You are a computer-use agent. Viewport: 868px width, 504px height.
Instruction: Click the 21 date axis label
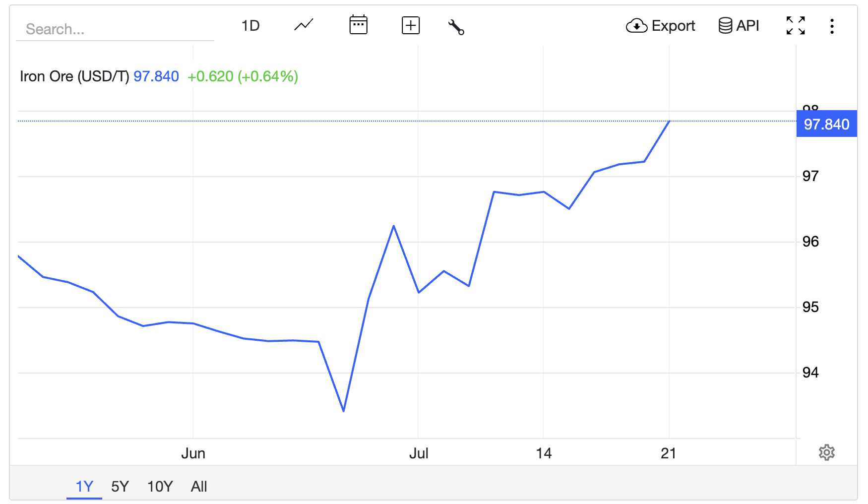tap(669, 453)
